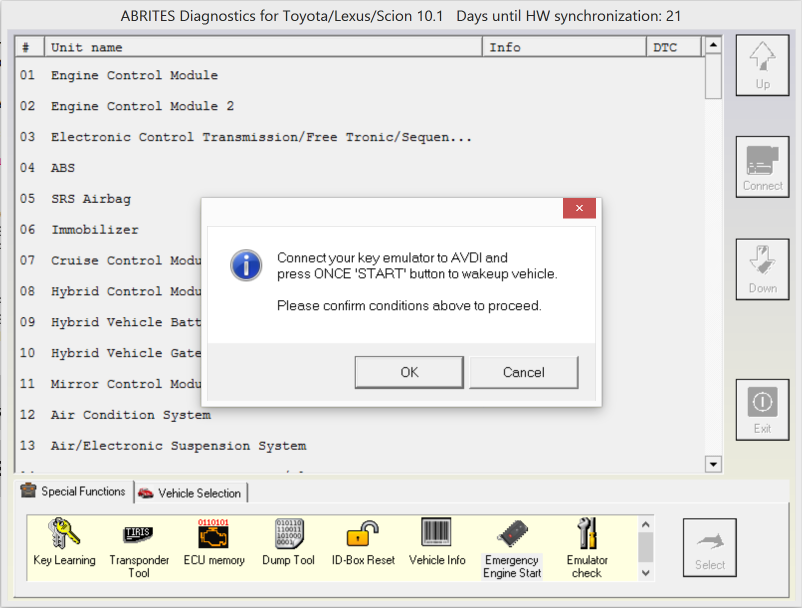The width and height of the screenshot is (802, 608).
Task: Launch the Dump Tool
Action: click(288, 542)
